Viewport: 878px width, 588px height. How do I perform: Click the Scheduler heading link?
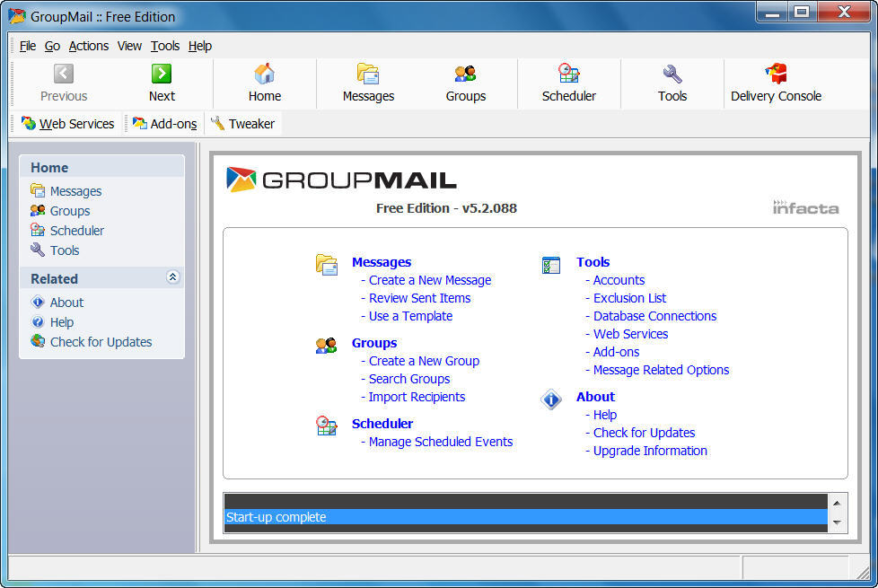382,424
